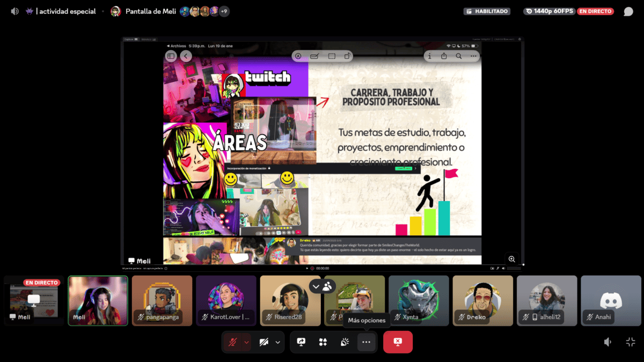The width and height of the screenshot is (644, 362).
Task: Open the Activities launcher icon
Action: [323, 342]
